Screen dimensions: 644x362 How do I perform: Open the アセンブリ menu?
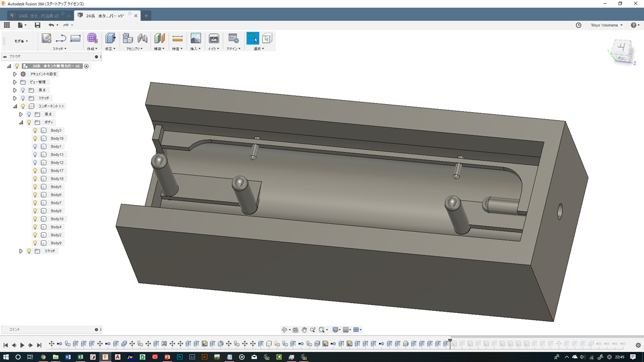click(134, 49)
